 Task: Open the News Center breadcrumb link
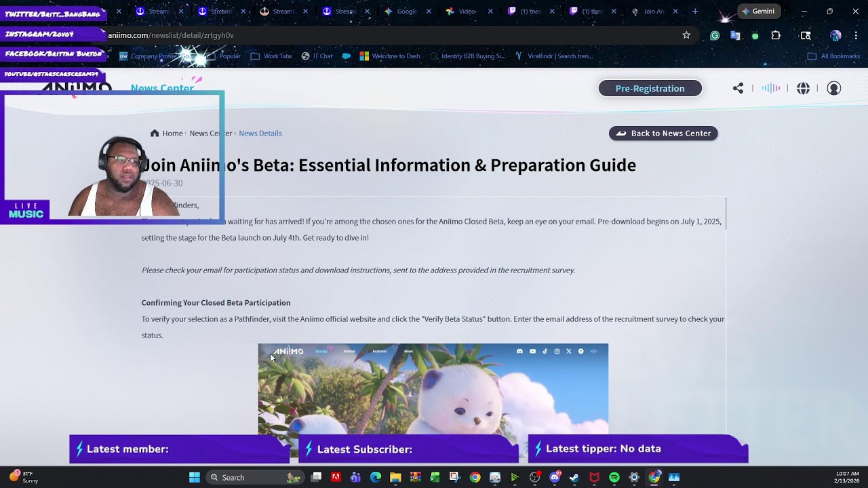[x=211, y=133]
